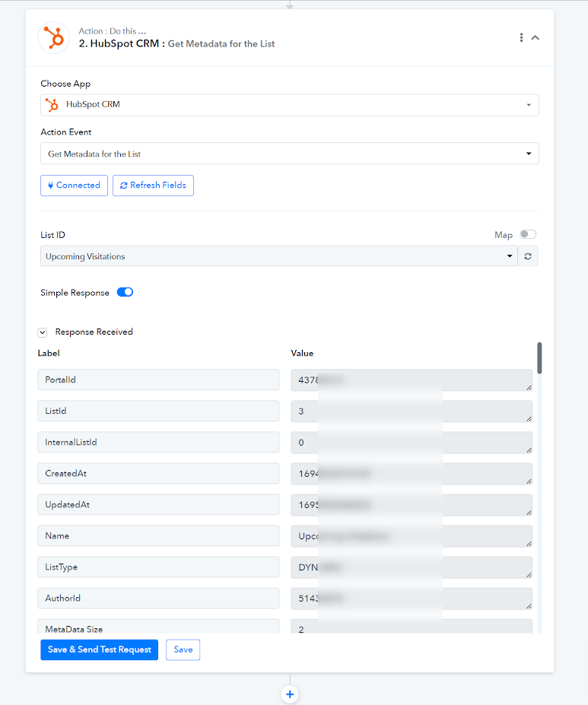588x705 pixels.
Task: Click the Label column header
Action: tap(49, 354)
